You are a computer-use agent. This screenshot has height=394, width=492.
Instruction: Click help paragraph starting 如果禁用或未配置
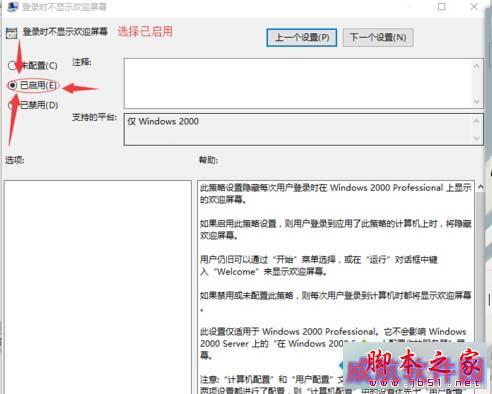tap(336, 301)
